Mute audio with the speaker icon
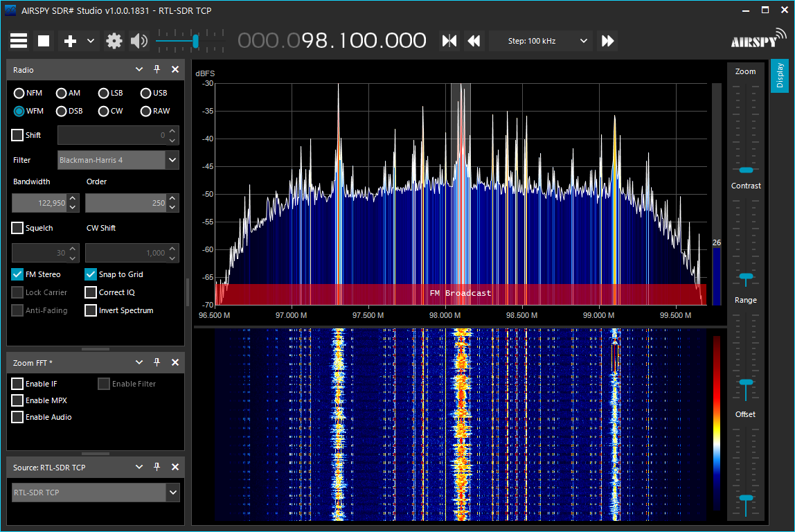Viewport: 795px width, 532px height. point(139,40)
